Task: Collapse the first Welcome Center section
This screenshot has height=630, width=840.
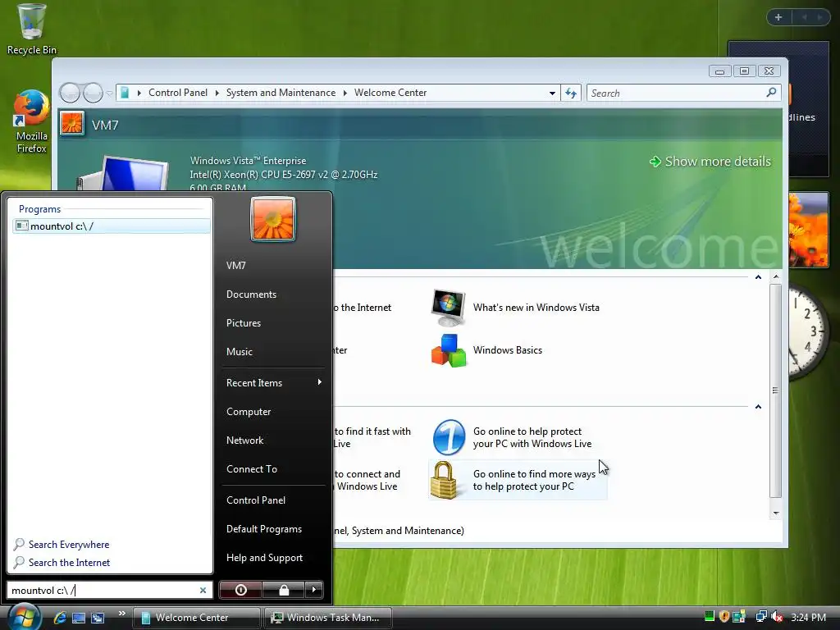Action: (758, 277)
